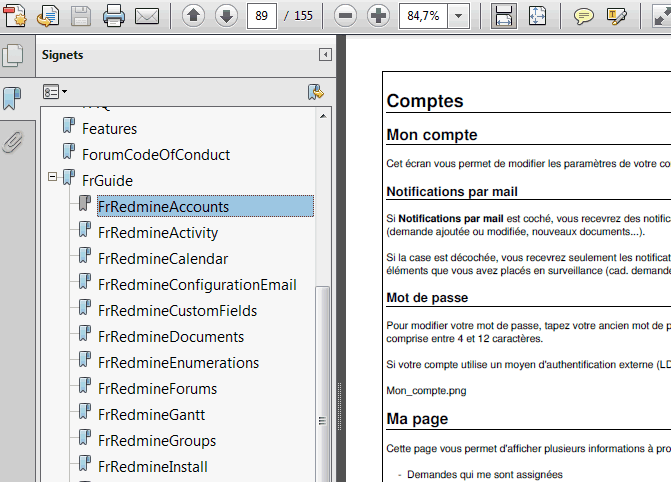Open the ForumCodeOfConduct bookmark
The image size is (671, 482).
click(156, 155)
